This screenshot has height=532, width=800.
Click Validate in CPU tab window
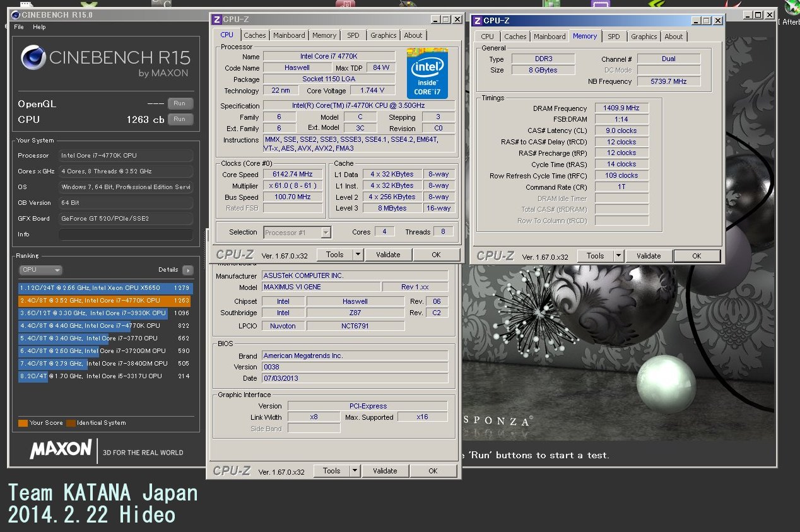pyautogui.click(x=388, y=255)
